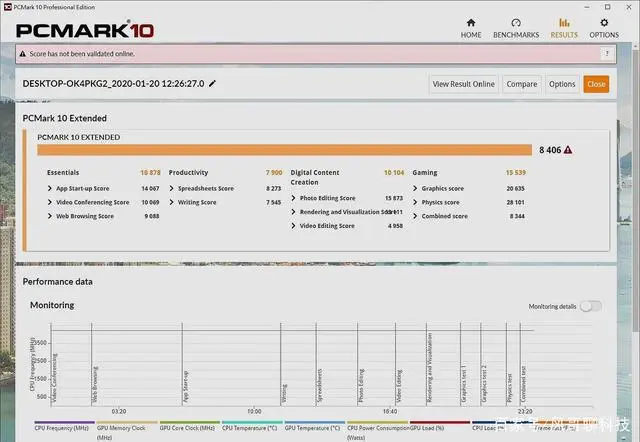
Task: Expand Graphics score
Action: tap(415, 188)
